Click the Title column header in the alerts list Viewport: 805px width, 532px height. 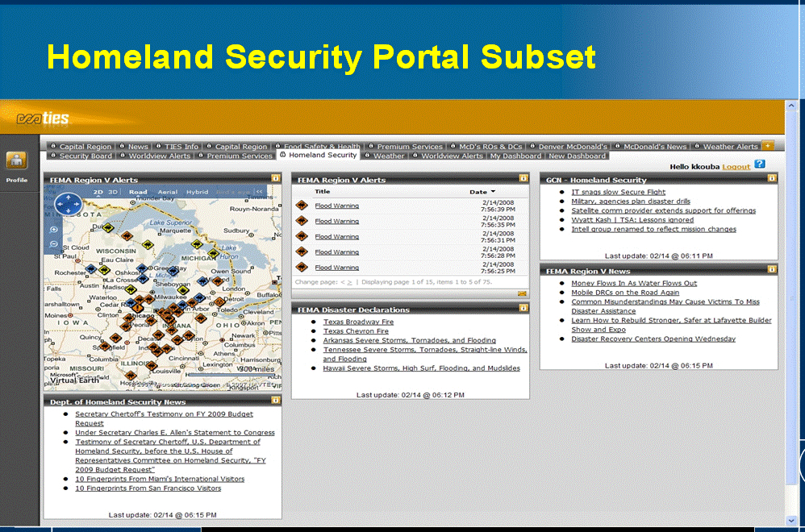click(x=323, y=191)
